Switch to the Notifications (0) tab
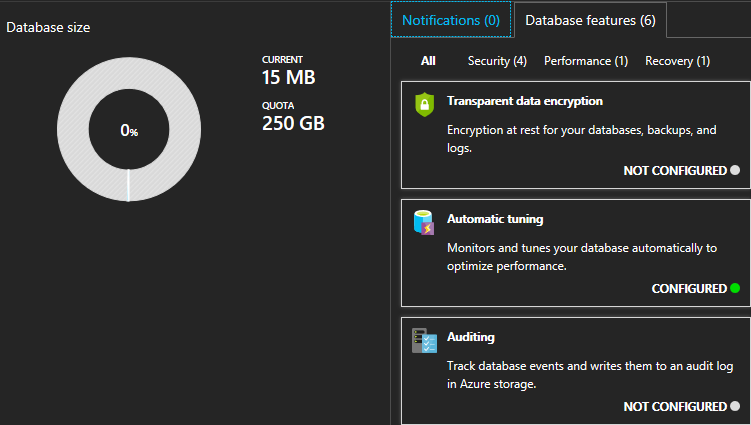751x425 pixels. click(450, 19)
